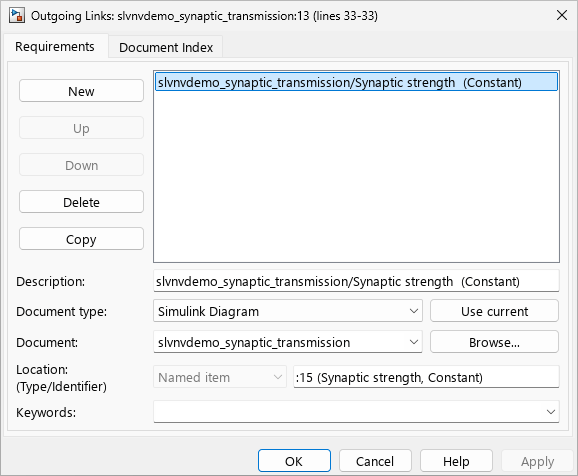Click the disabled Down button
578x476 pixels.
coord(81,165)
